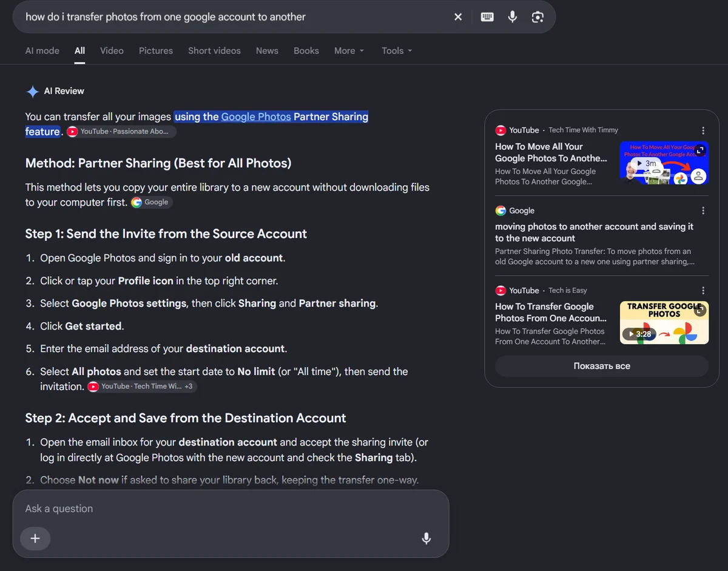This screenshot has width=728, height=571.
Task: Open the Google source chip after Partner Sharing paragraph
Action: tap(152, 203)
